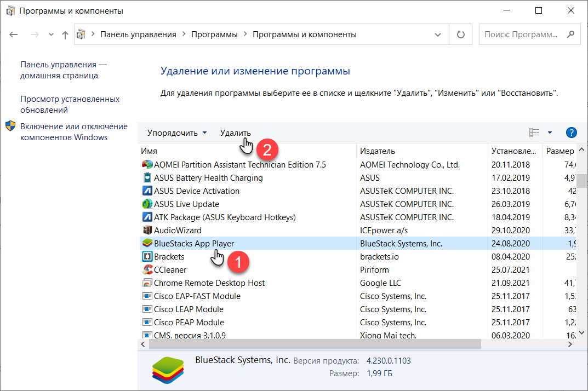The height and width of the screenshot is (391, 588).
Task: Click the ASUS Battery Health Charging icon
Action: coord(147,177)
